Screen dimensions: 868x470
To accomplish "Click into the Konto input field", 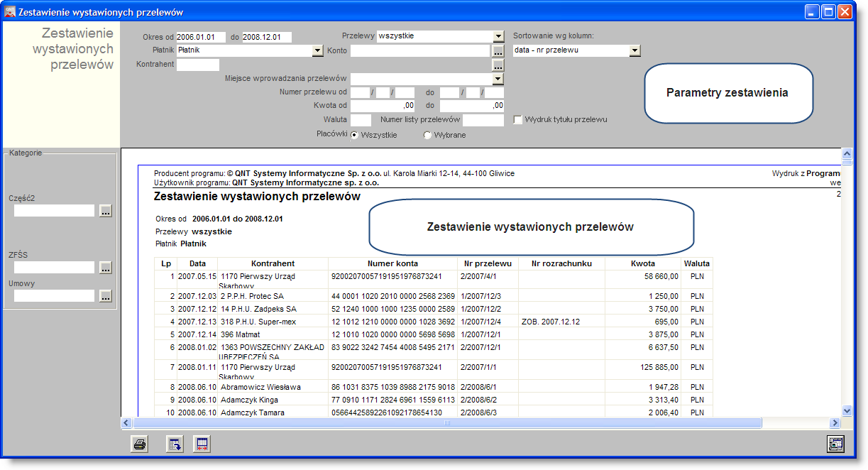I will pos(420,50).
